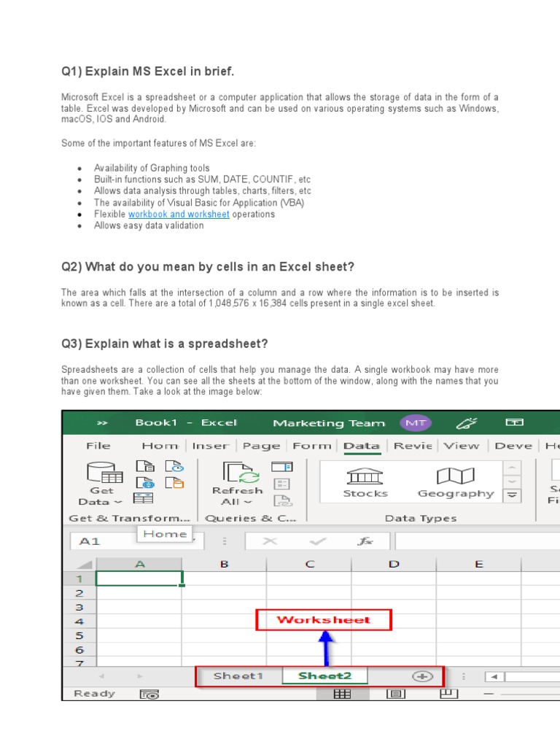Add a new sheet with plus button
This screenshot has width=560, height=747.
[422, 676]
